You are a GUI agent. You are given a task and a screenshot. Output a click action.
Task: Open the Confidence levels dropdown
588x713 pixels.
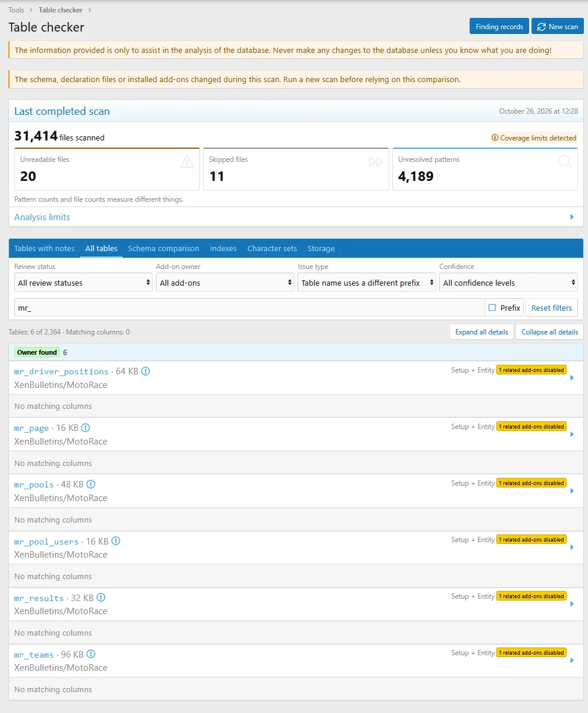pyautogui.click(x=508, y=282)
